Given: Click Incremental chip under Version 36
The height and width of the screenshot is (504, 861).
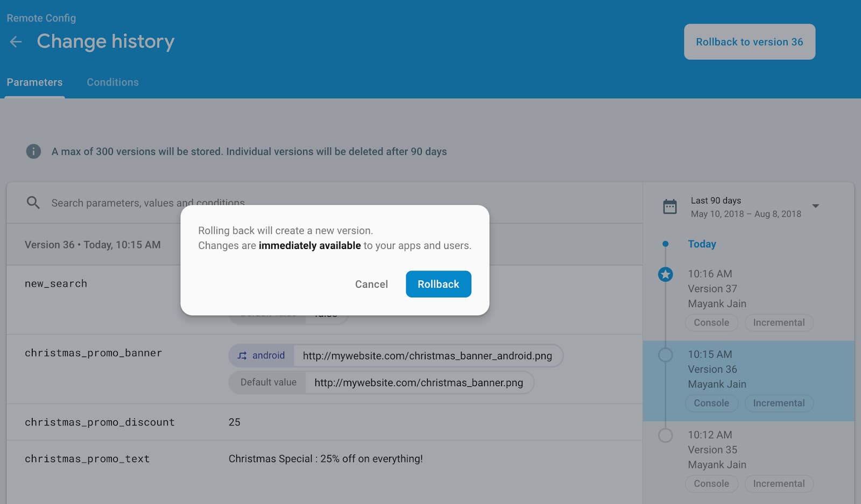Looking at the screenshot, I should 779,403.
